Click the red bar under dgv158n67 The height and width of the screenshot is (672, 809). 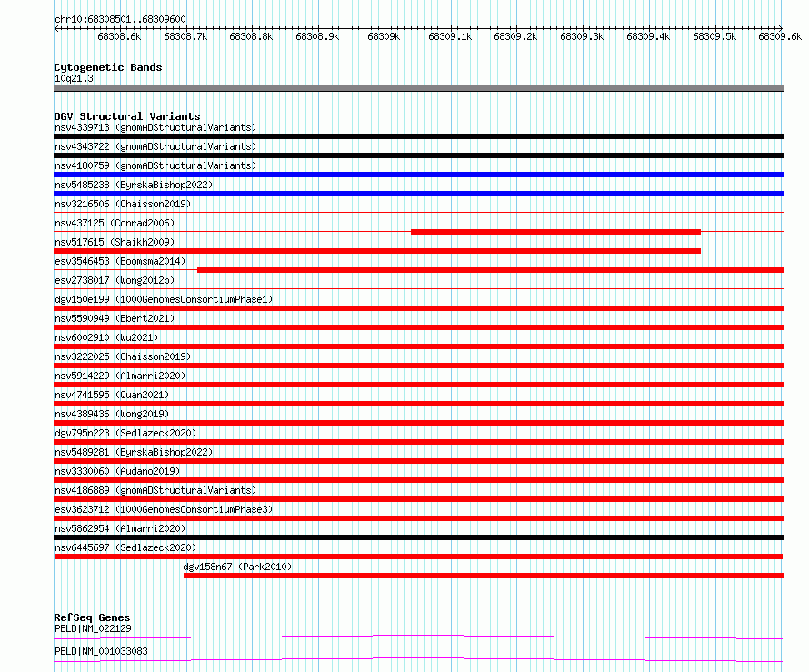(484, 576)
